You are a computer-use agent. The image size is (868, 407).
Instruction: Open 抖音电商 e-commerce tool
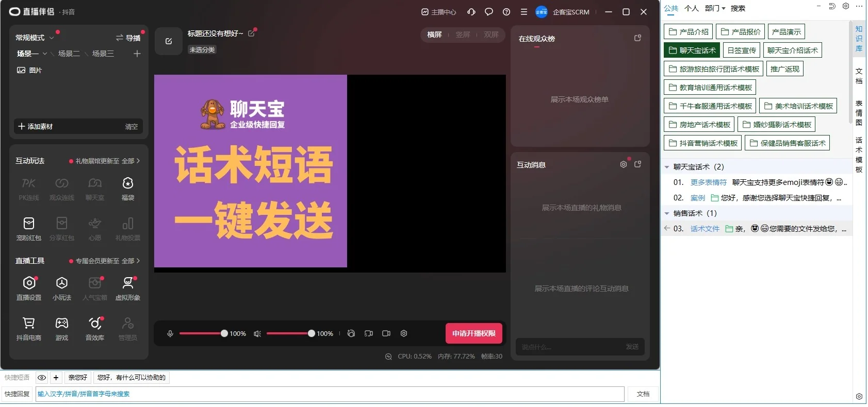[29, 329]
